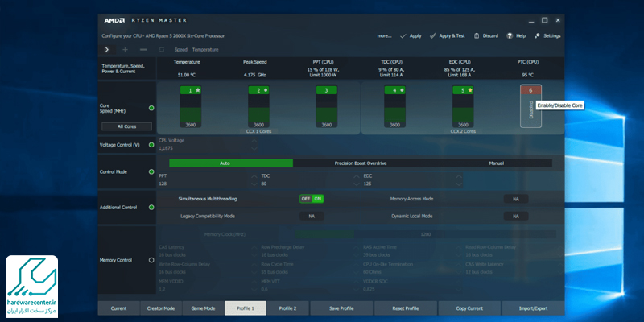
Task: Click the Save Profile button
Action: coord(341,308)
